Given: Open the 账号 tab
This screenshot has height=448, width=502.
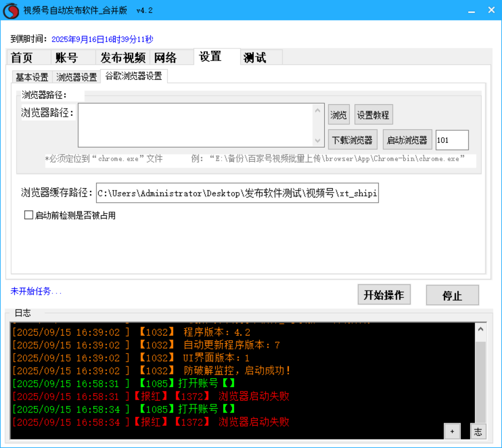Looking at the screenshot, I should pos(66,57).
